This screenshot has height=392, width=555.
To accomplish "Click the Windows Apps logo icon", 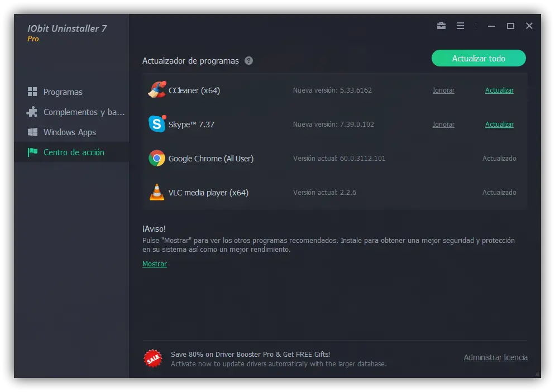I will pyautogui.click(x=32, y=132).
